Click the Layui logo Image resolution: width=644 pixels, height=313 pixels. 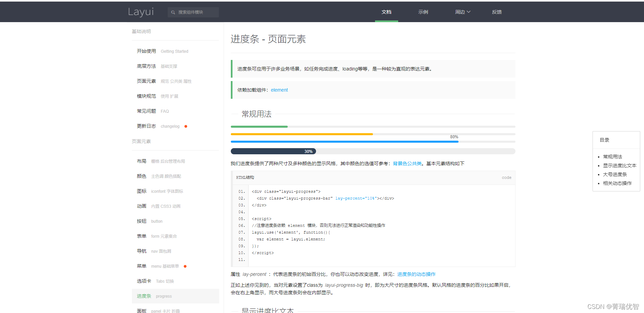[x=141, y=12]
